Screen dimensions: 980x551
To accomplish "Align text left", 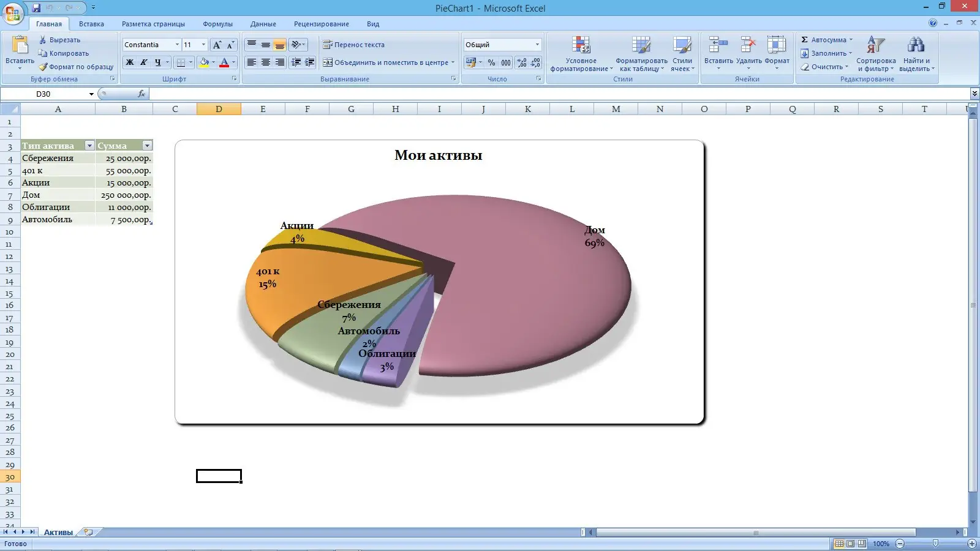I will [252, 62].
